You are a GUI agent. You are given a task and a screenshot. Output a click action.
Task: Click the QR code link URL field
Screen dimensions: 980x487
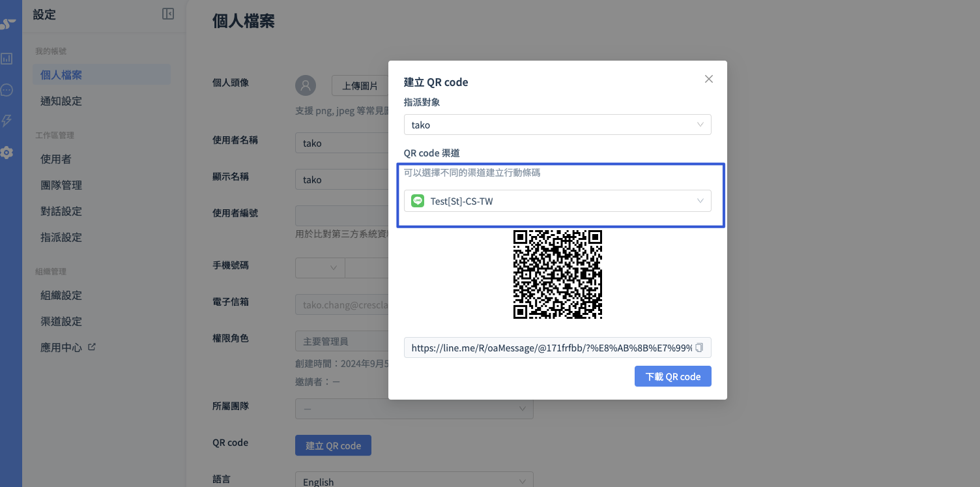pyautogui.click(x=558, y=347)
